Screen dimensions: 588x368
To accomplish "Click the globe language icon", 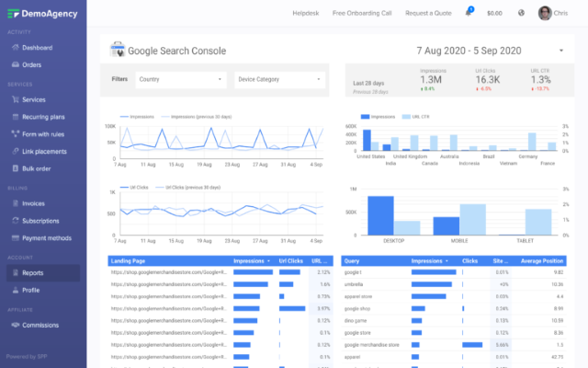I will [x=522, y=13].
